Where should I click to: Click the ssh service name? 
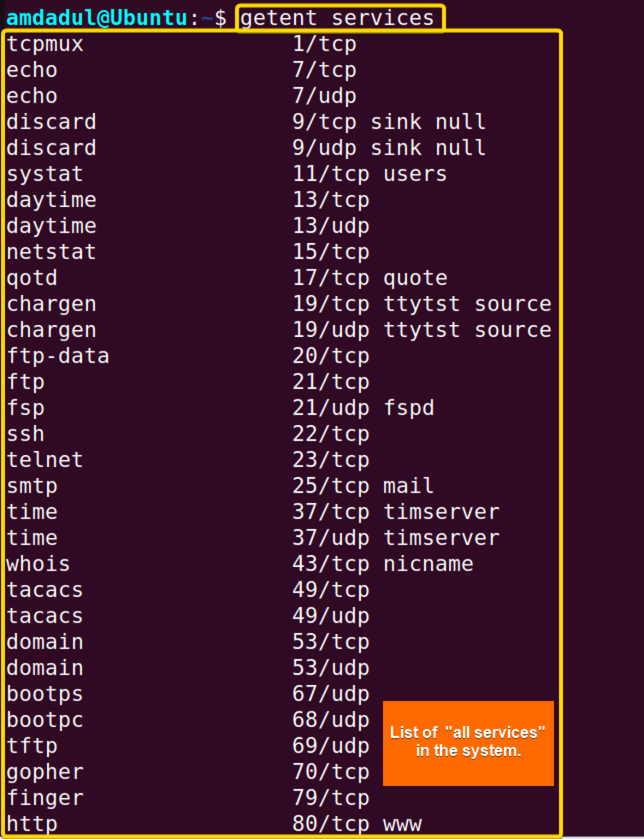[25, 434]
